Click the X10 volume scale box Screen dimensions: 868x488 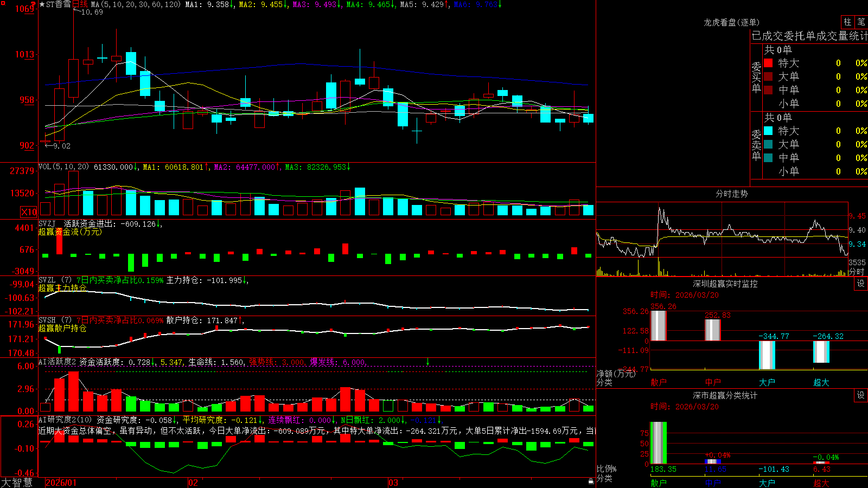[29, 212]
